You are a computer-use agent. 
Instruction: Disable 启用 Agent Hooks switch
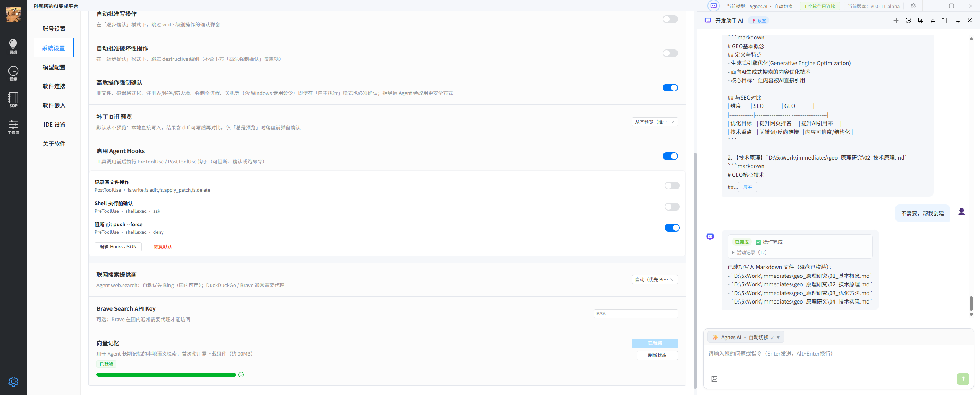point(670,156)
